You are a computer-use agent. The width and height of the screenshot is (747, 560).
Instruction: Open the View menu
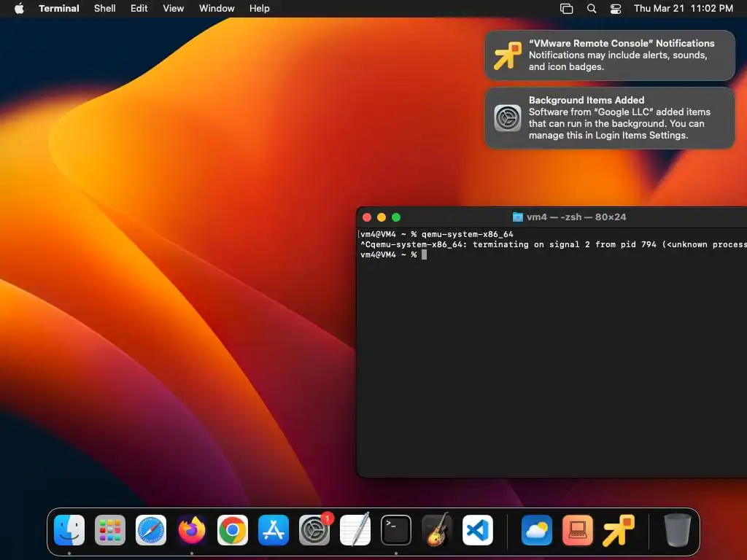coord(174,9)
